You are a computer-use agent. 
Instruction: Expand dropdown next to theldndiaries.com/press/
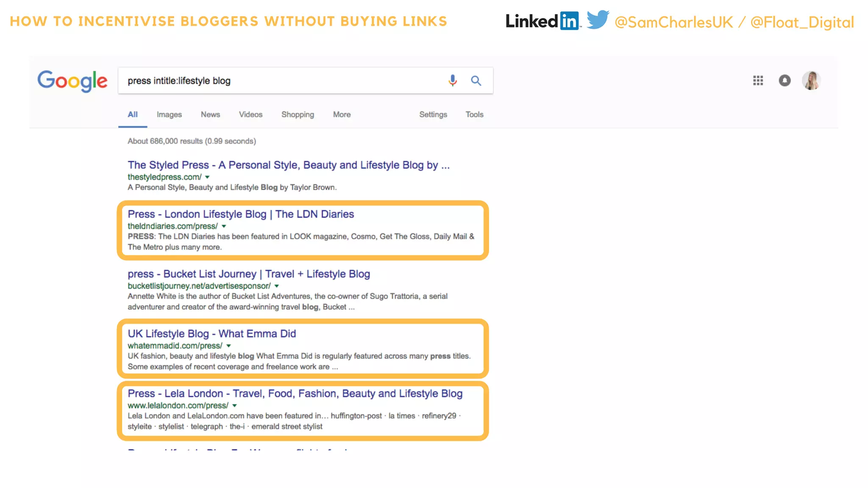coord(224,226)
